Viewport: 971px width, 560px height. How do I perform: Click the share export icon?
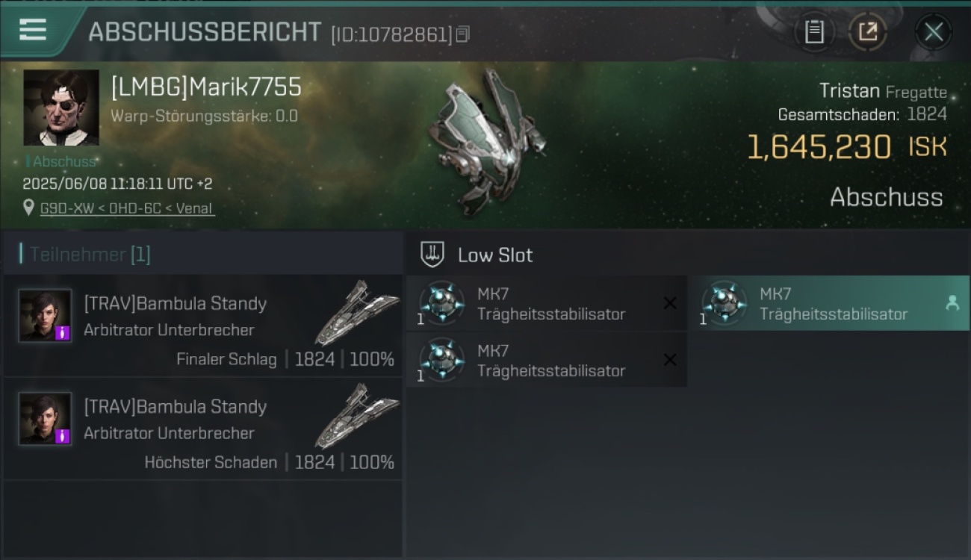868,32
